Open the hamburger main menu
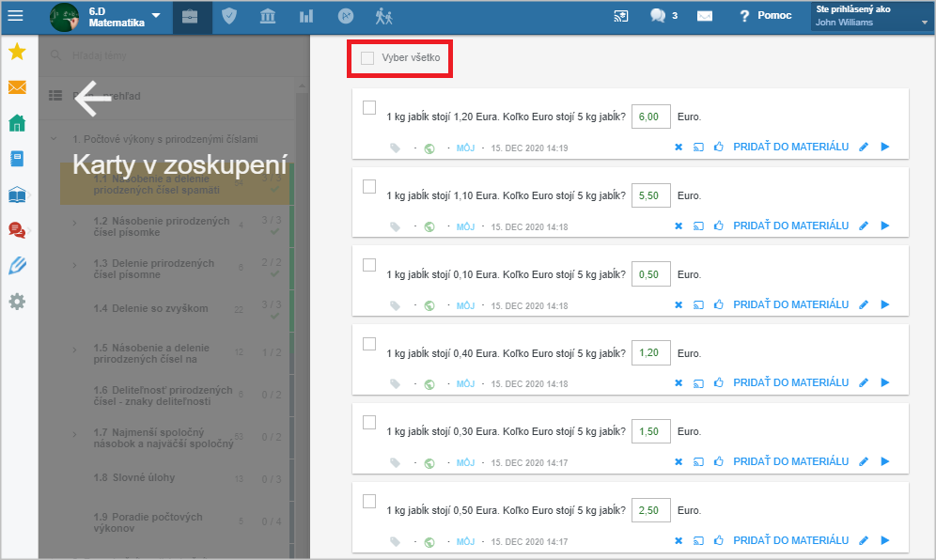 (16, 16)
